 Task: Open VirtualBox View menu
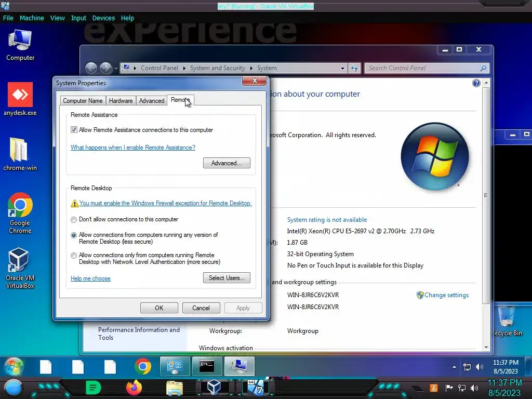tap(57, 18)
